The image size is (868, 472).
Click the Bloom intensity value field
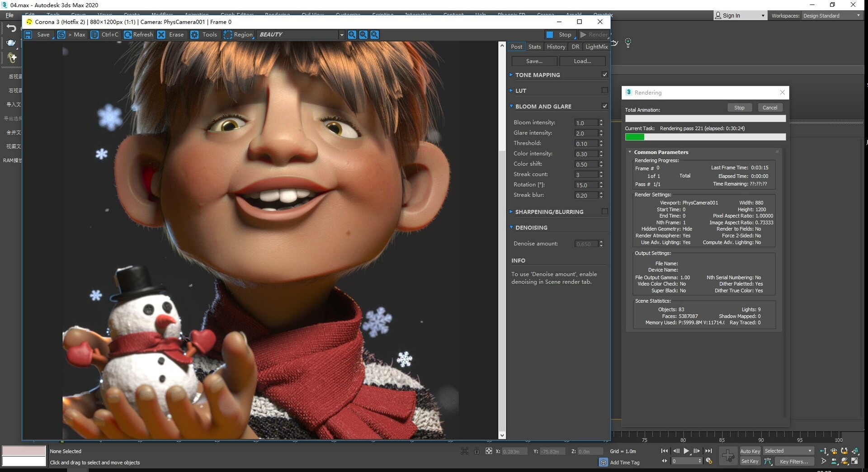pyautogui.click(x=585, y=123)
